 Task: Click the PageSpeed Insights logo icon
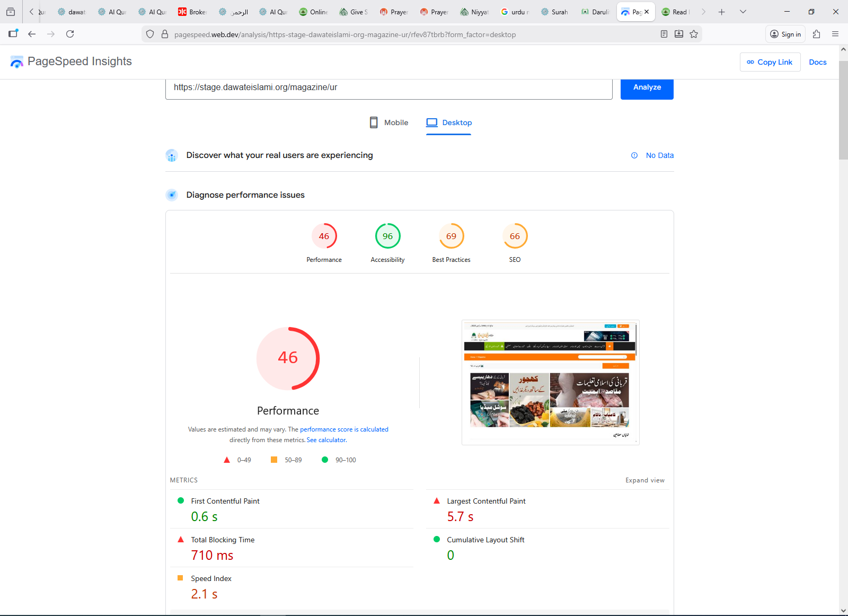[x=16, y=62]
